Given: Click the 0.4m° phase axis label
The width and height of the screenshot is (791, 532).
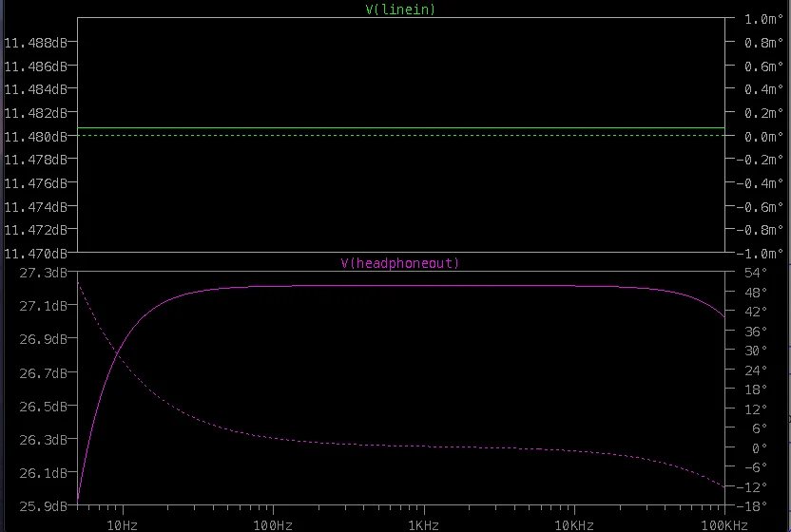Looking at the screenshot, I should pos(763,89).
